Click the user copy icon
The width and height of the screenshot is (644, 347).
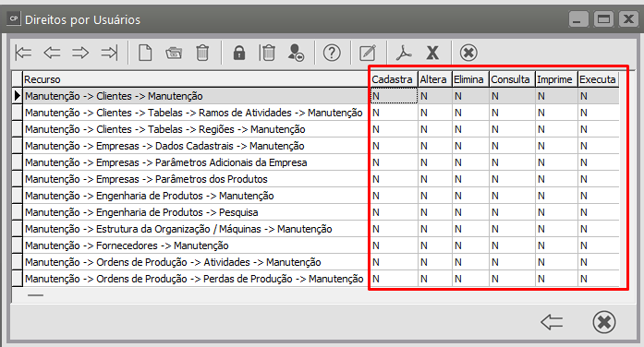pyautogui.click(x=296, y=53)
